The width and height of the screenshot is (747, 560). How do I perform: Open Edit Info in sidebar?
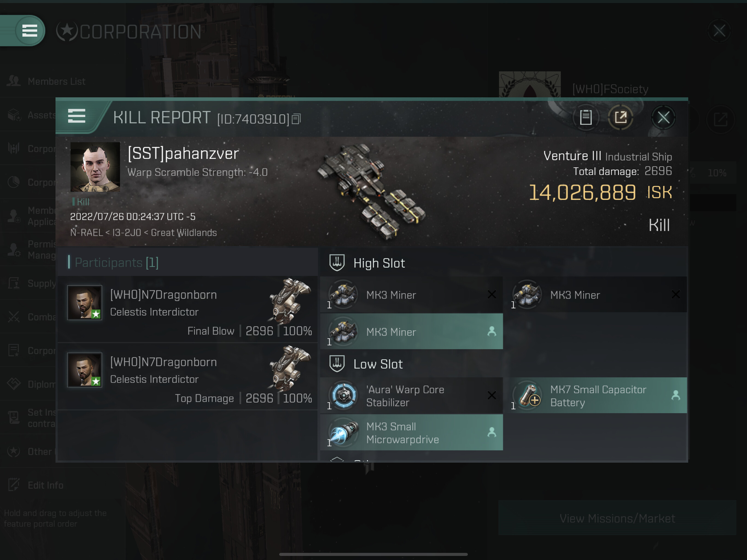point(45,485)
